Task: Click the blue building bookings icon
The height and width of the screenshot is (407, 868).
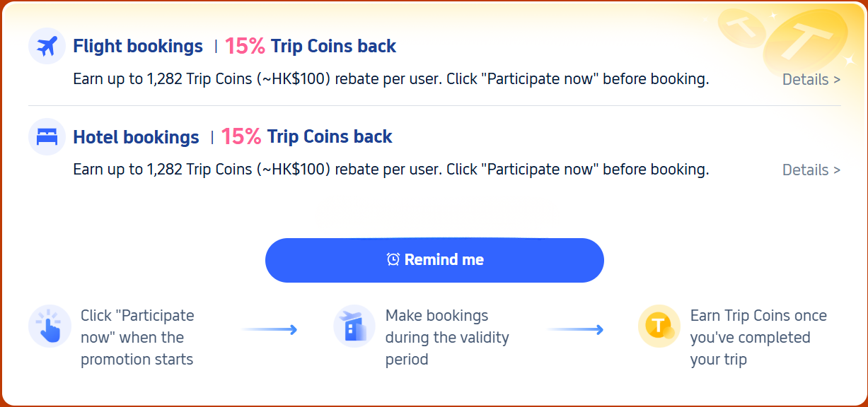Action: [x=354, y=326]
